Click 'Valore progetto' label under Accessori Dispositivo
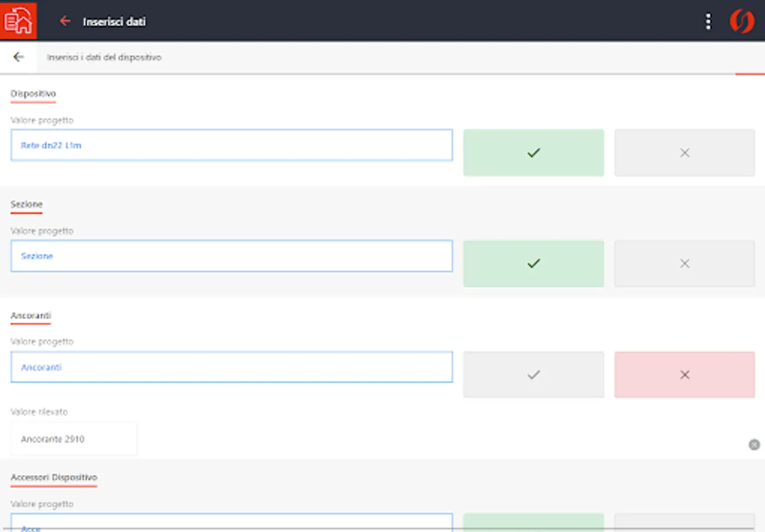Image resolution: width=765 pixels, height=532 pixels. (x=42, y=504)
